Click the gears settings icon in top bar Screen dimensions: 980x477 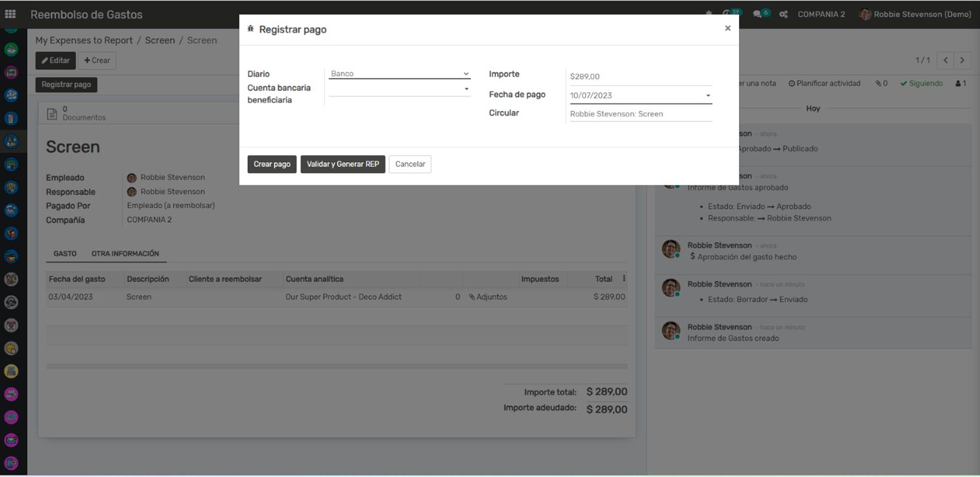coord(783,14)
